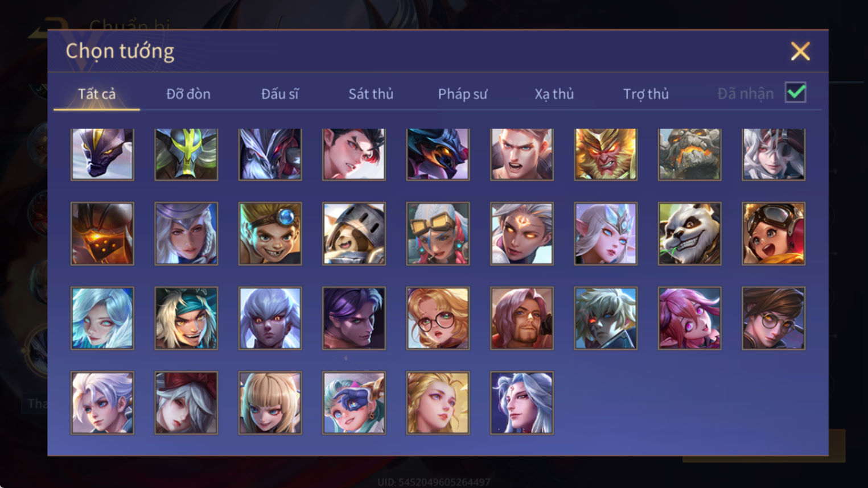
Task: Show the Pháp sư hero category
Action: click(463, 94)
